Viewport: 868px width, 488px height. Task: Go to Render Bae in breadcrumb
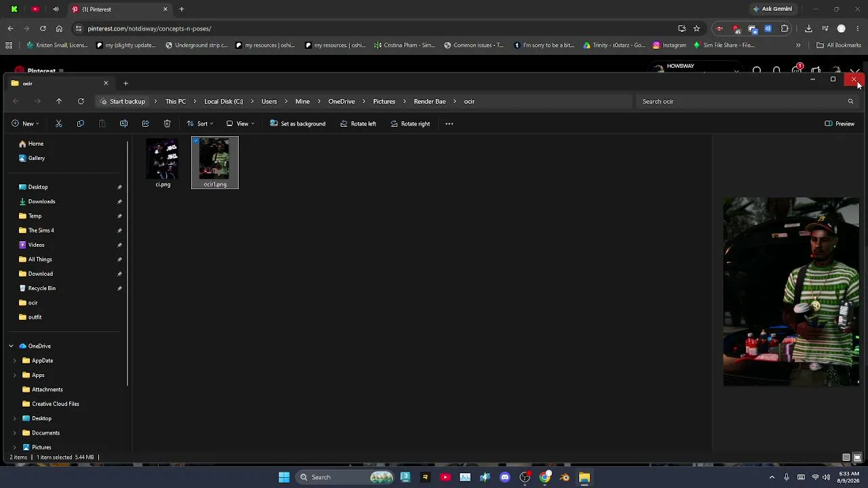pyautogui.click(x=430, y=101)
